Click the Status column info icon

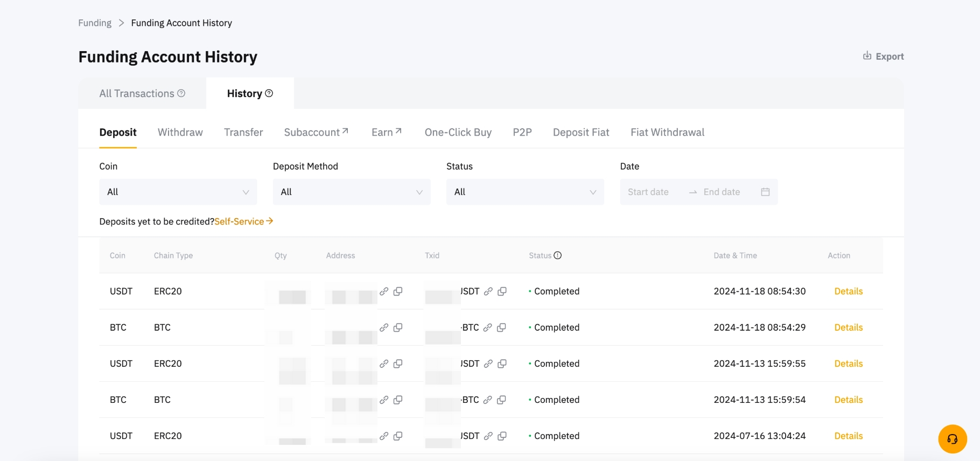557,255
